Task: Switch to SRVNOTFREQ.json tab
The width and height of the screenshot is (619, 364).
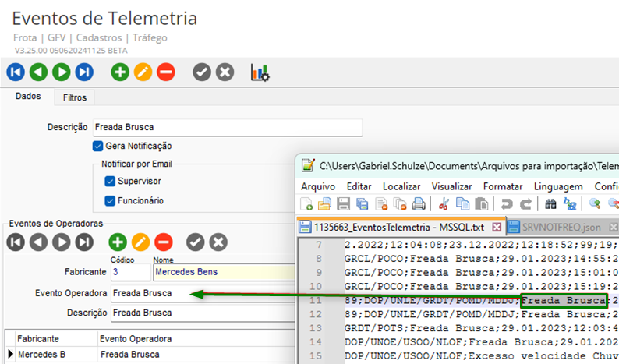Action: click(561, 228)
